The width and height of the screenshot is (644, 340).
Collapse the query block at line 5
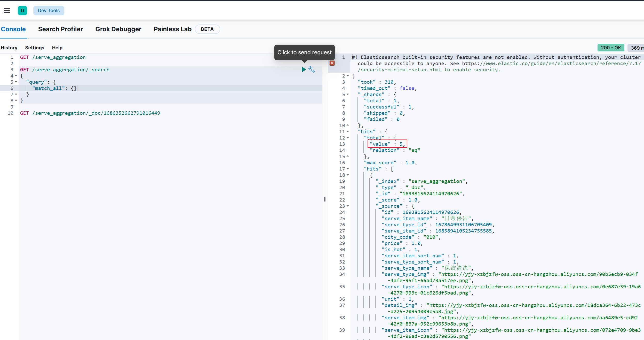click(x=16, y=82)
